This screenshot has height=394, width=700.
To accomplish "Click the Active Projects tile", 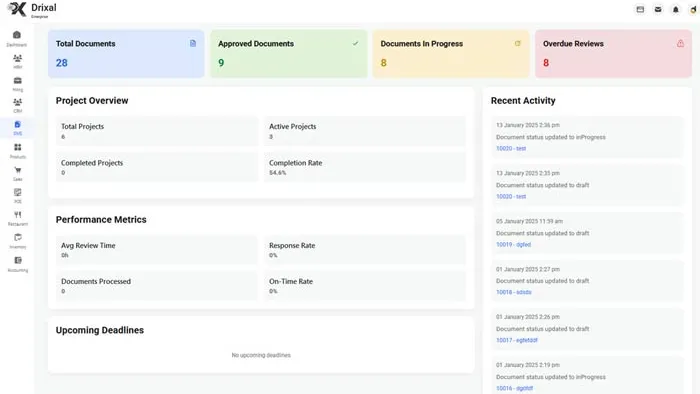I will coord(365,131).
